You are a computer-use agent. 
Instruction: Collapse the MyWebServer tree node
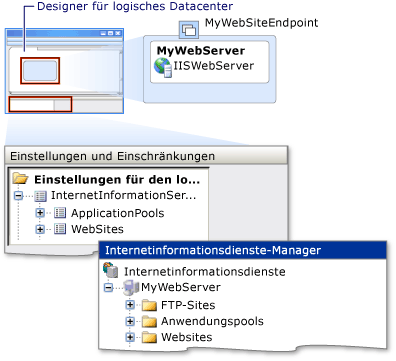(x=109, y=287)
